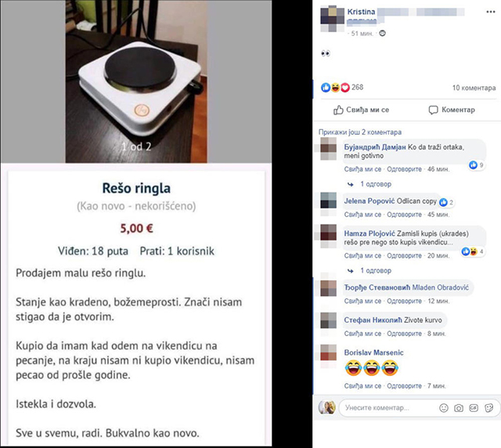Reply to Hamza Plojović's comment via Одговорите
This screenshot has height=448, width=501.
tap(404, 255)
